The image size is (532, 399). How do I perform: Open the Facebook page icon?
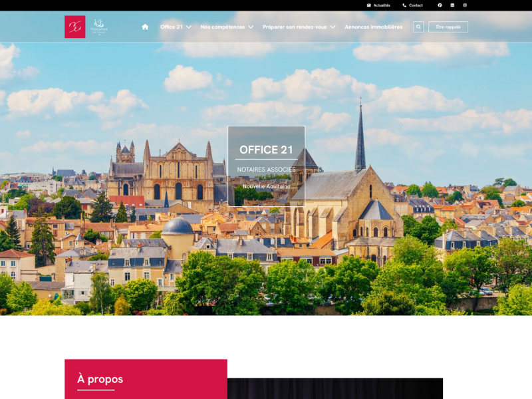(x=440, y=5)
